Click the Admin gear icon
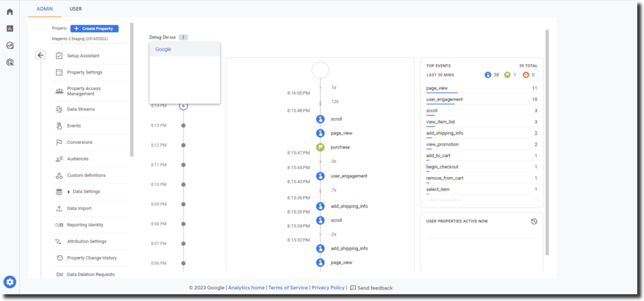This screenshot has width=644, height=301. tap(9, 282)
